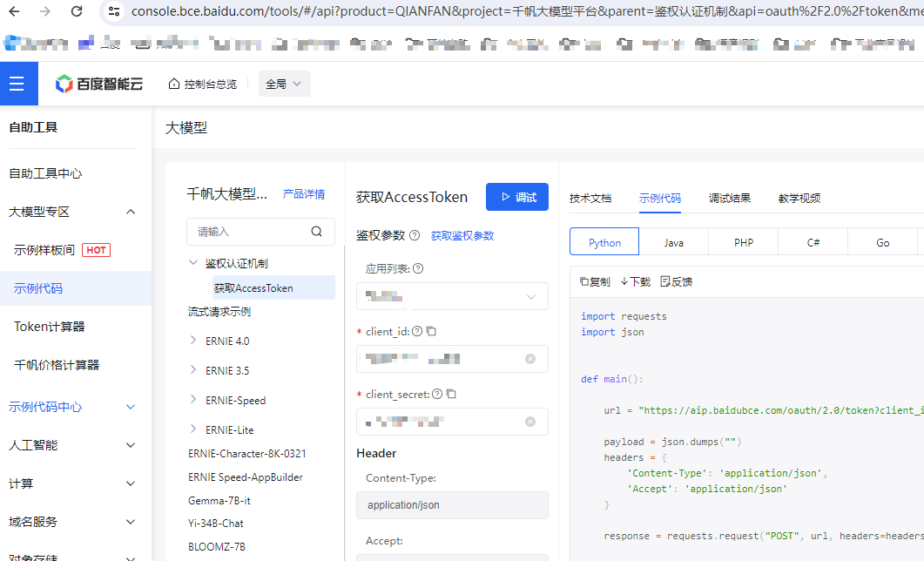This screenshot has height=561, width=924.
Task: Expand the ERNIE 3.5 tree node
Action: [x=192, y=369]
